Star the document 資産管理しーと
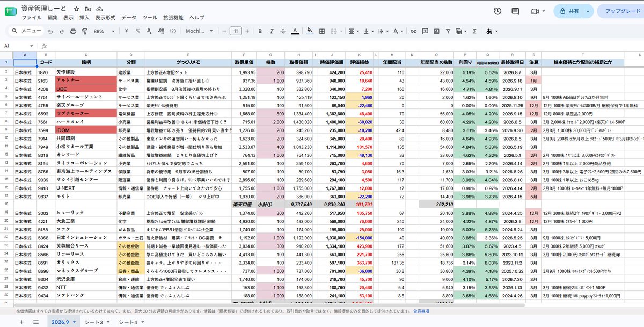Viewport: 644px width, 327px height. click(x=77, y=10)
